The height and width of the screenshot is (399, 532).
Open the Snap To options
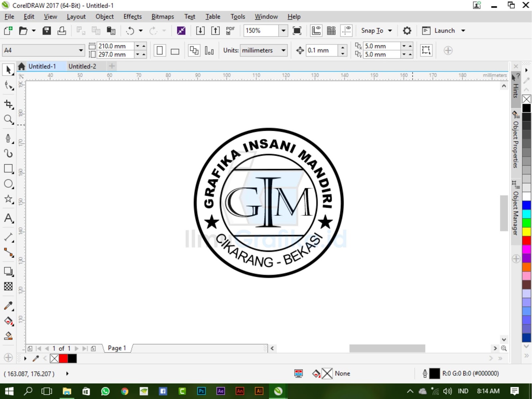pyautogui.click(x=376, y=30)
